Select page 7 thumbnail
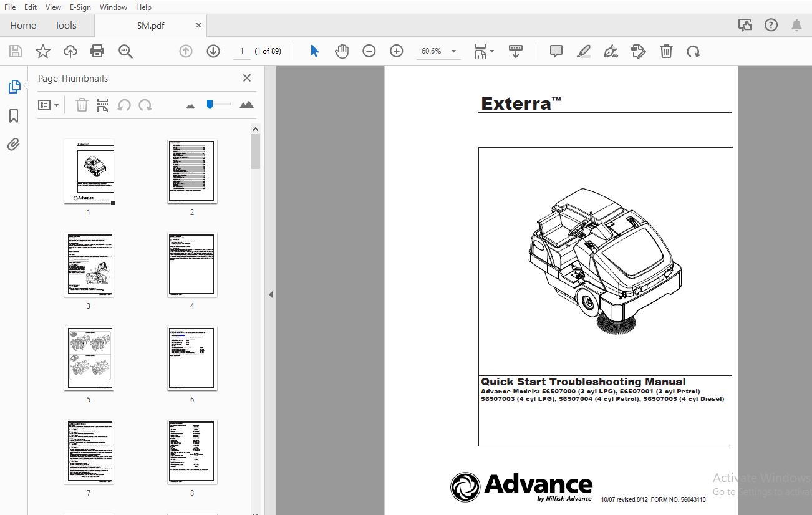 pos(89,452)
